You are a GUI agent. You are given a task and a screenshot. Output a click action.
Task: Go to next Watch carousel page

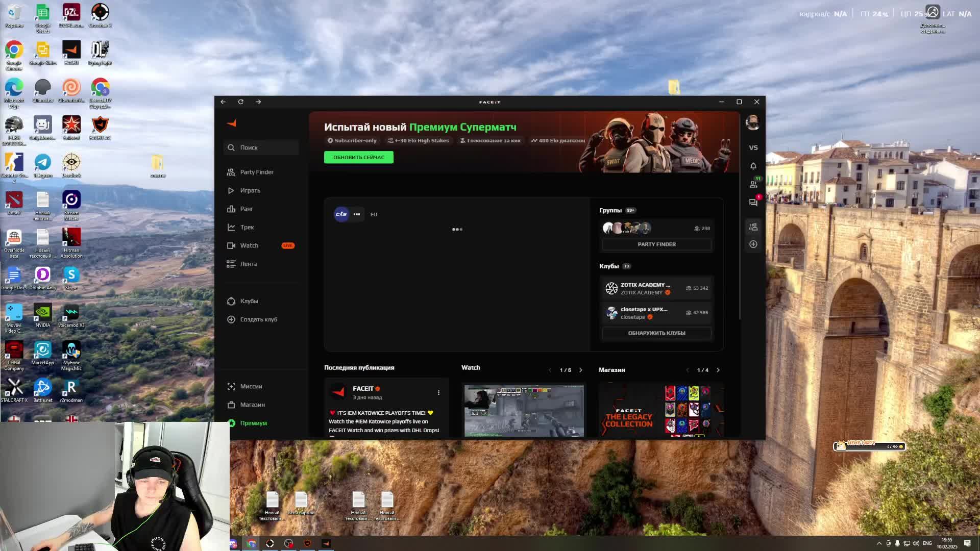pyautogui.click(x=580, y=370)
